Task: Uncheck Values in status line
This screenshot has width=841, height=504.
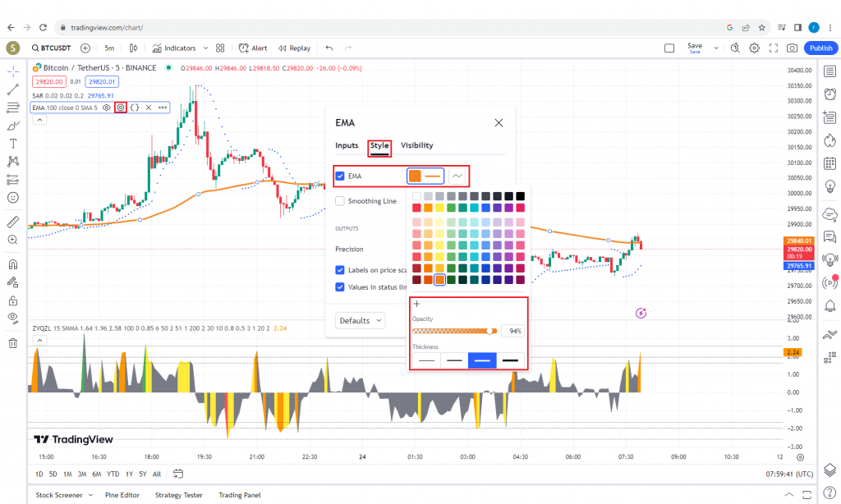Action: (340, 287)
